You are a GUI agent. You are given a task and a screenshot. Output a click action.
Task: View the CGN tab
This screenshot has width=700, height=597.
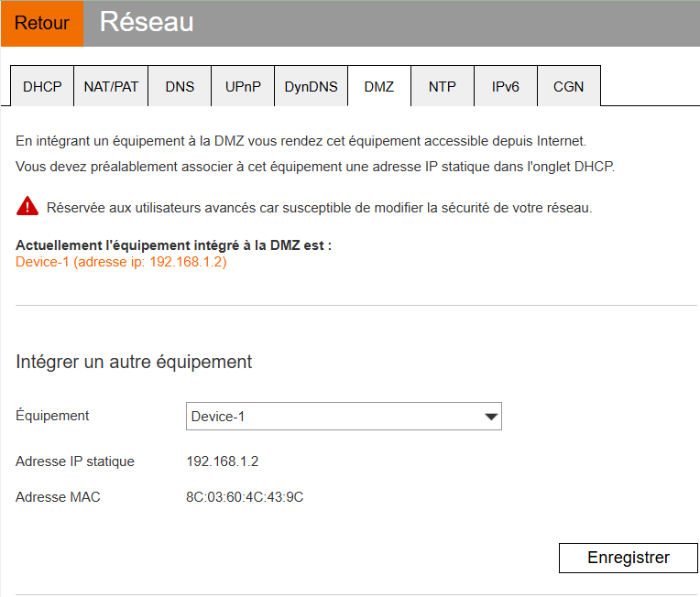pyautogui.click(x=569, y=87)
